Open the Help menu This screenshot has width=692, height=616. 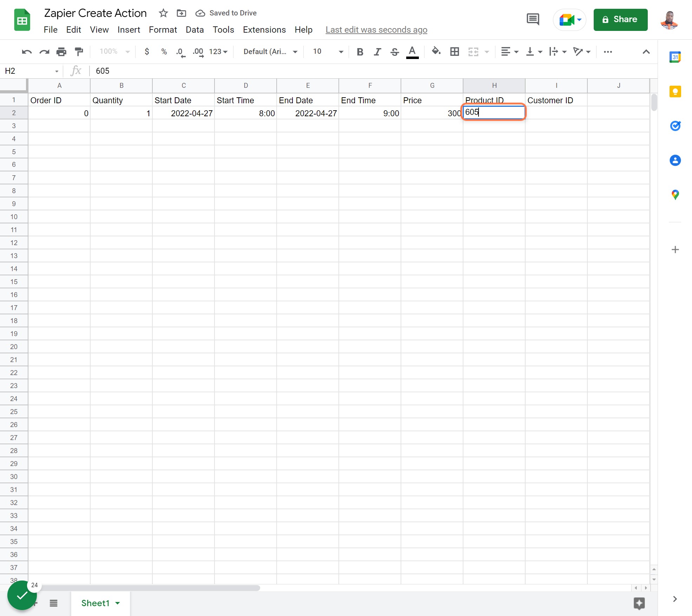(x=304, y=30)
